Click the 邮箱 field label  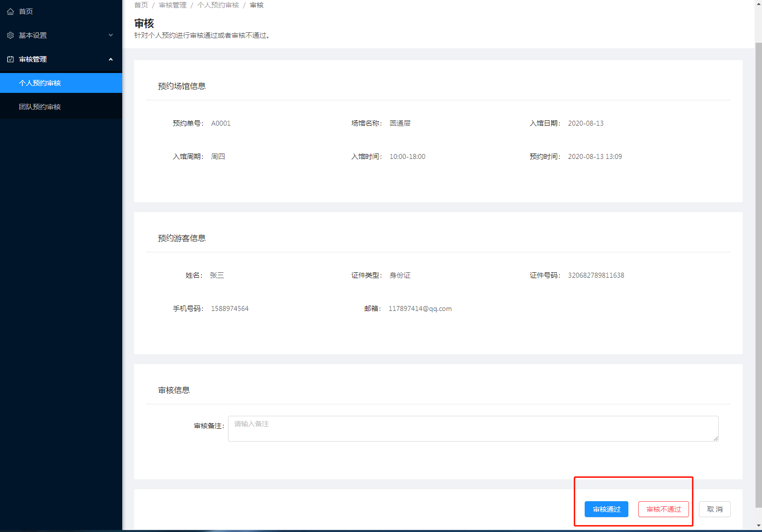click(x=373, y=308)
